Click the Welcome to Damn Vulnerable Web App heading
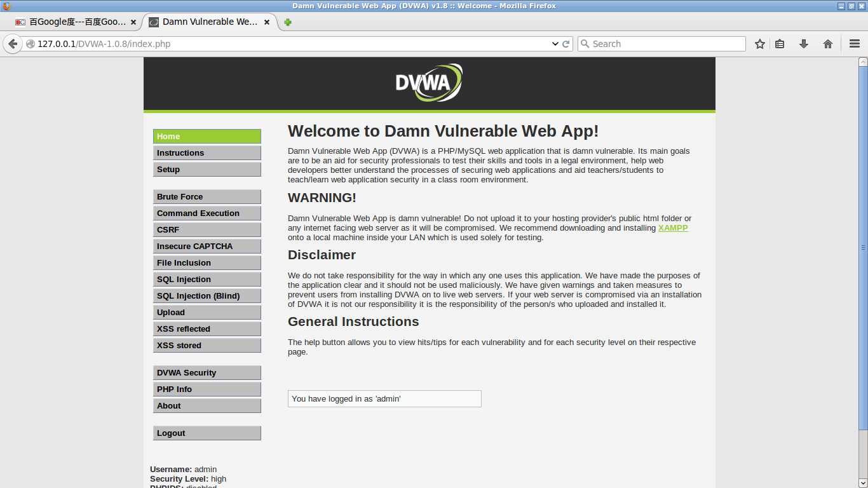 tap(443, 132)
